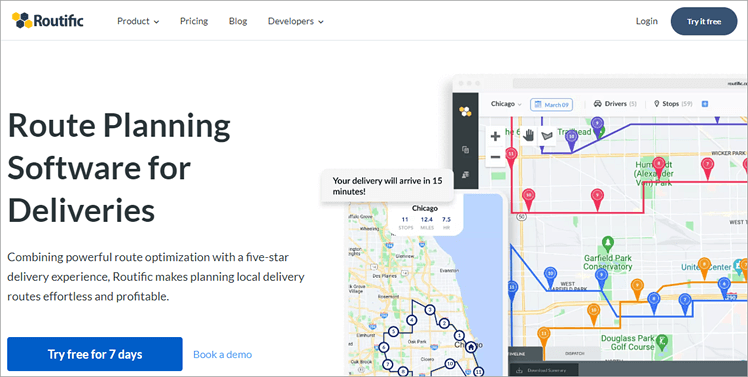Click the copy pages icon in dark sidebar
This screenshot has width=748, height=377.
(x=465, y=150)
